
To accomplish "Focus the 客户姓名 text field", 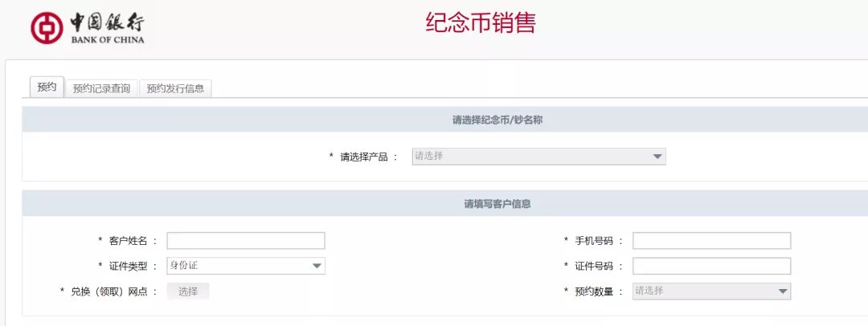I will [245, 241].
